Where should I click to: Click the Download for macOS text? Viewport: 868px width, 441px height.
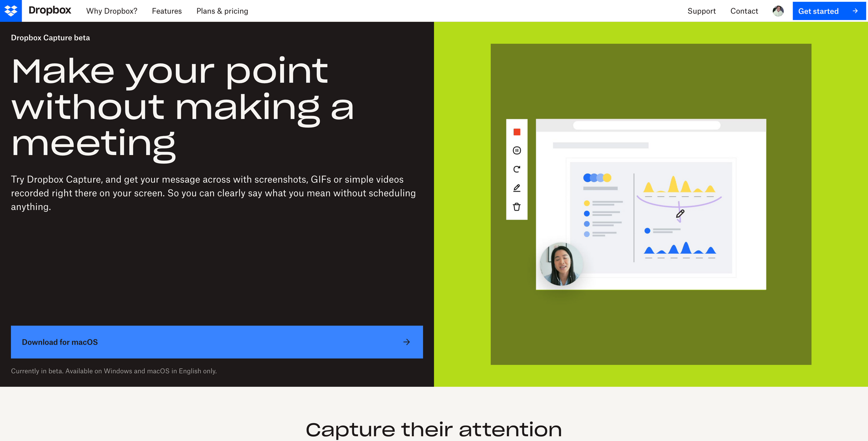60,342
